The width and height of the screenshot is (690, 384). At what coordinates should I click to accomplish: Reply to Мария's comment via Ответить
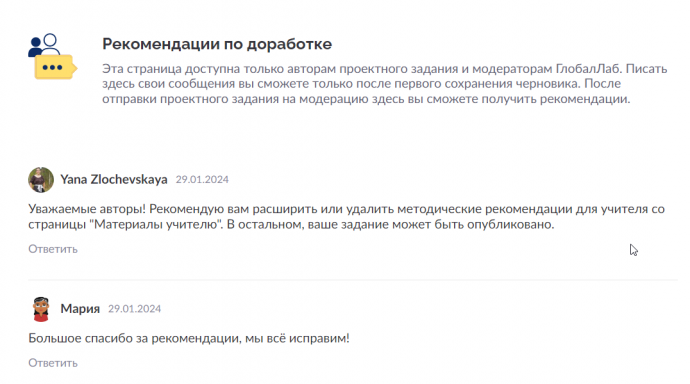[x=53, y=363]
